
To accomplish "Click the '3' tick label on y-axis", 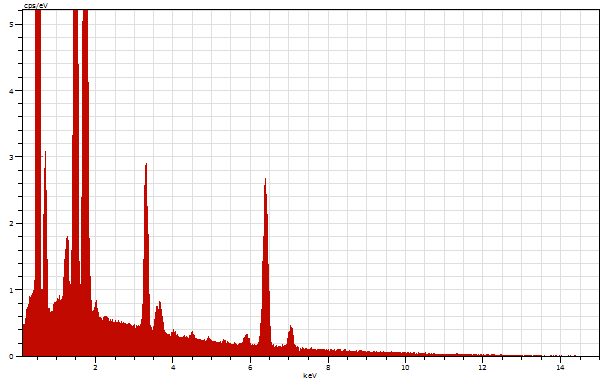I will [x=11, y=157].
